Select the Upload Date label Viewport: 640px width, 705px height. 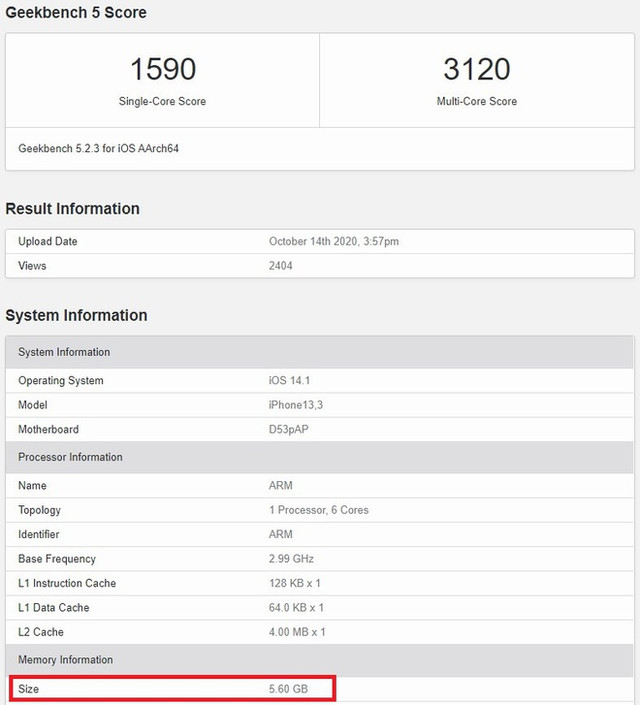coord(48,241)
